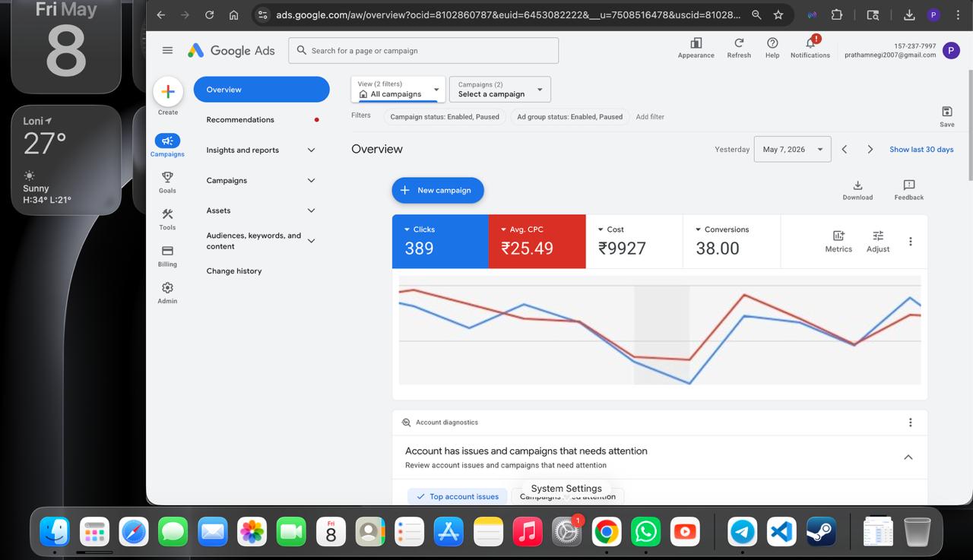Save the current filter view
Image resolution: width=973 pixels, height=560 pixels.
pyautogui.click(x=947, y=116)
